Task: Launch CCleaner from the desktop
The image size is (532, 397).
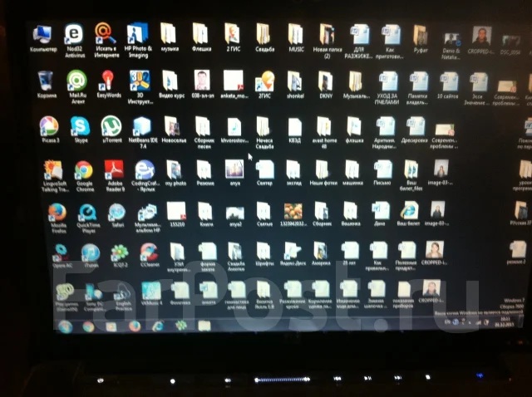Action: coord(149,255)
